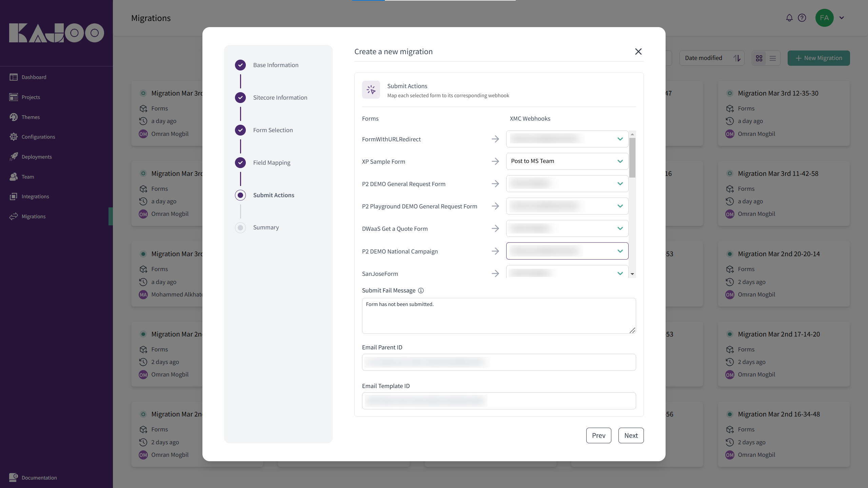The height and width of the screenshot is (488, 868).
Task: Click the notification bell icon
Action: point(789,18)
